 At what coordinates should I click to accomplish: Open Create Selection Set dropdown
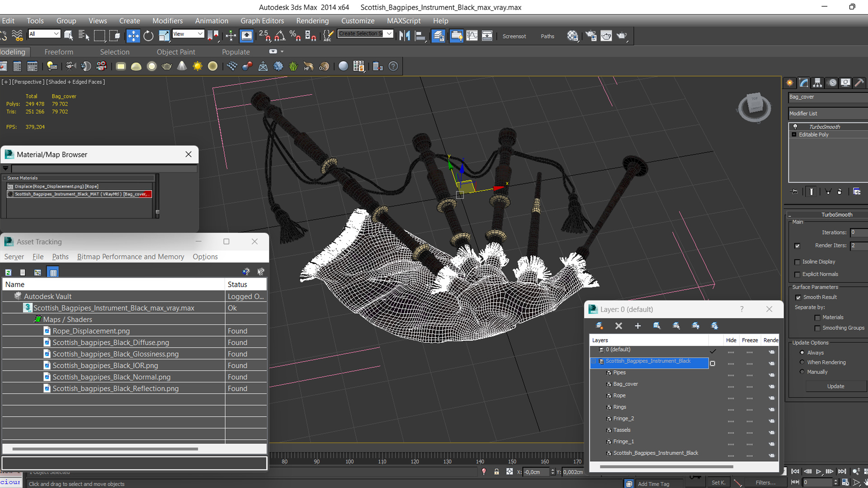389,33
